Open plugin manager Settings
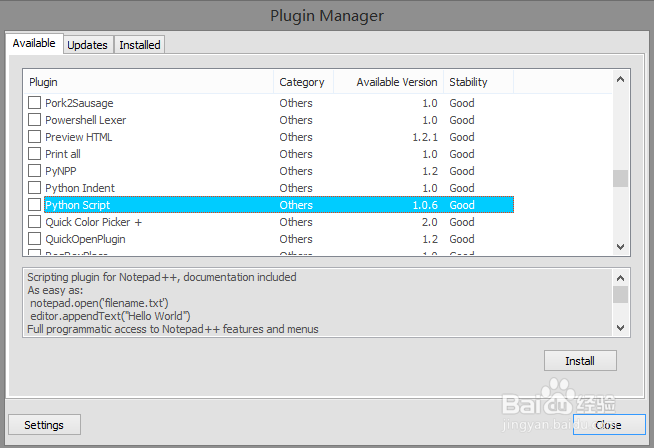This screenshot has width=654, height=448. click(44, 425)
